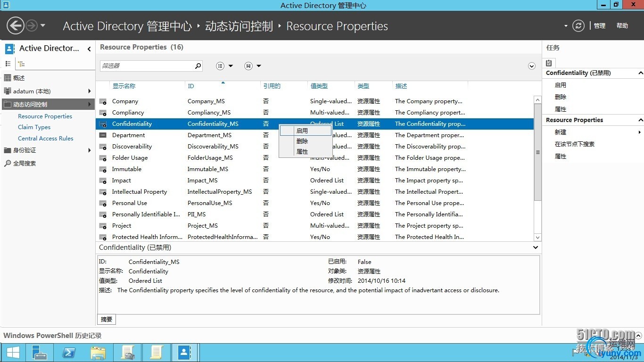
Task: Select the Personally Identifiable row name
Action: (x=146, y=214)
